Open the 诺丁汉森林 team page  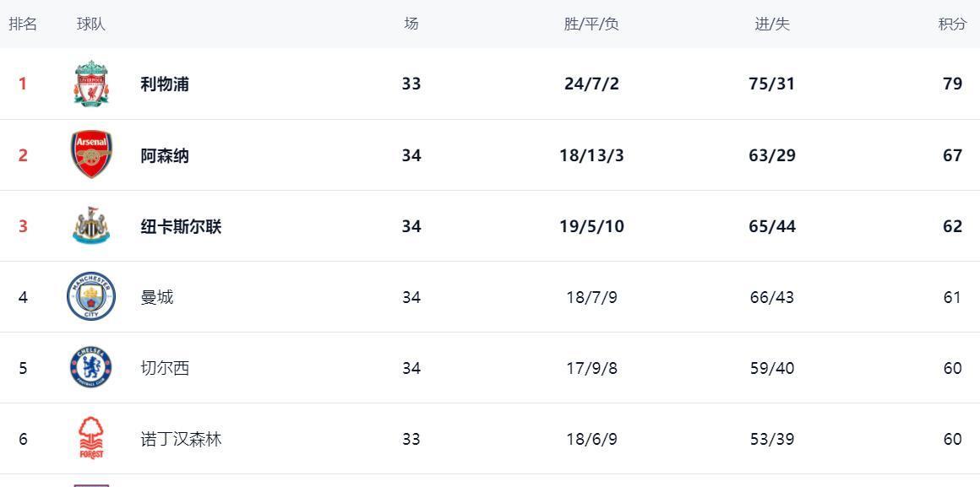[181, 439]
